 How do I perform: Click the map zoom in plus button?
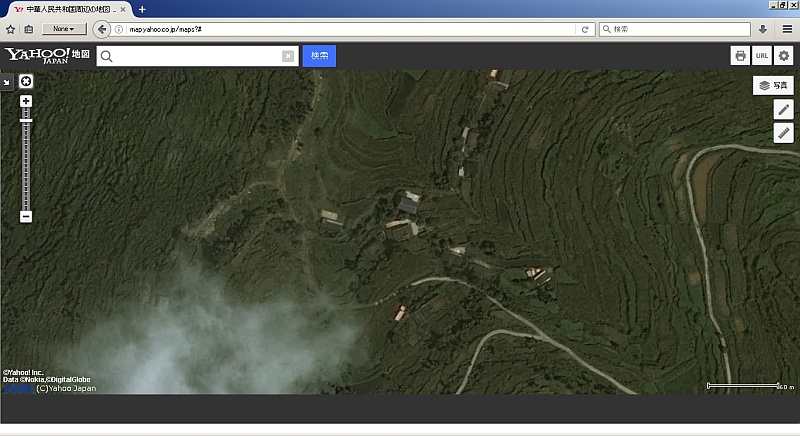[26, 101]
